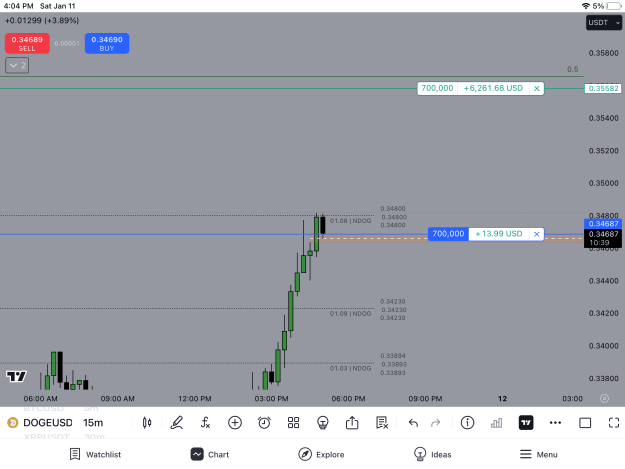
Task: Tap the battery indicator at 5%
Action: click(x=613, y=6)
